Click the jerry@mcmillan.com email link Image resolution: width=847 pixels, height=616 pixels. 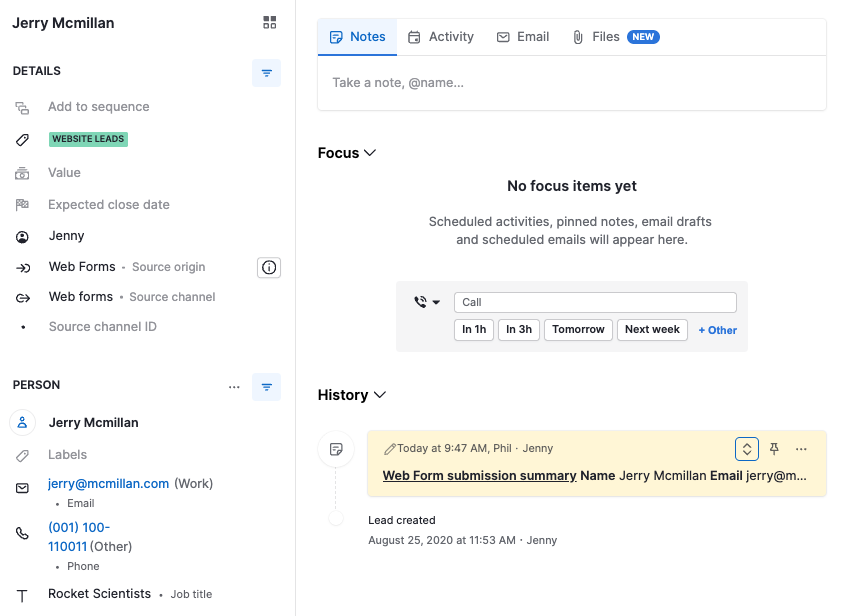coord(109,484)
